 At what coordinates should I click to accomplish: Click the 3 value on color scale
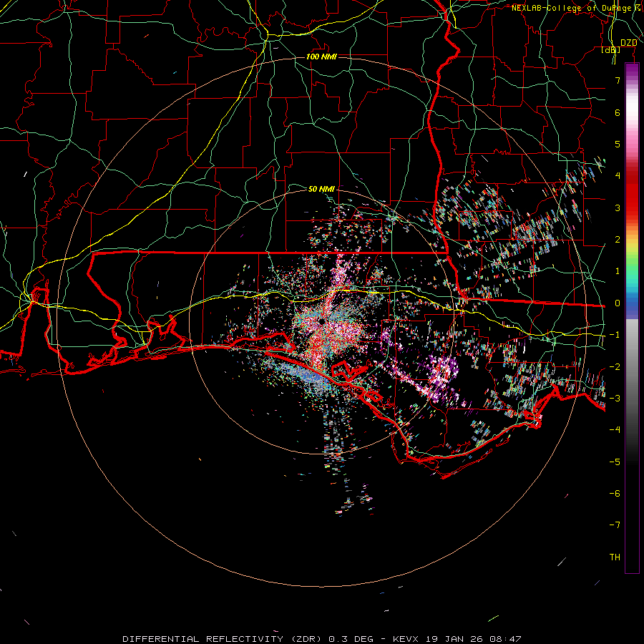click(618, 208)
